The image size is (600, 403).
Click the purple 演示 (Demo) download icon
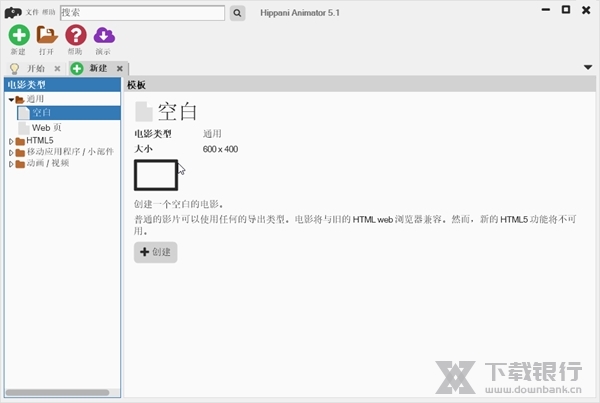tap(103, 35)
